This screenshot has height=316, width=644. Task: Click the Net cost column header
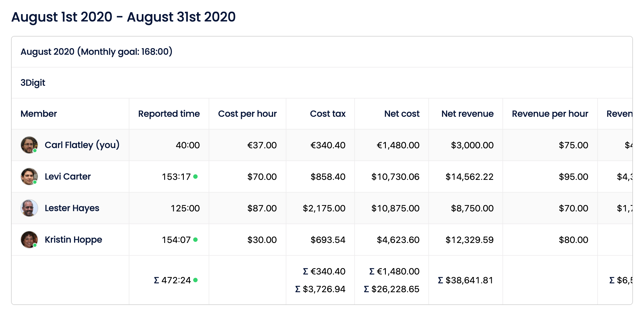click(402, 114)
